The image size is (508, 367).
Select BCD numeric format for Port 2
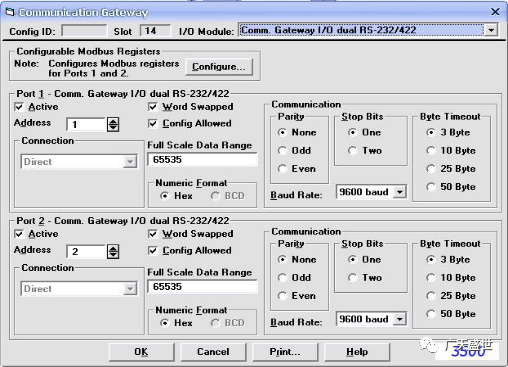click(215, 323)
